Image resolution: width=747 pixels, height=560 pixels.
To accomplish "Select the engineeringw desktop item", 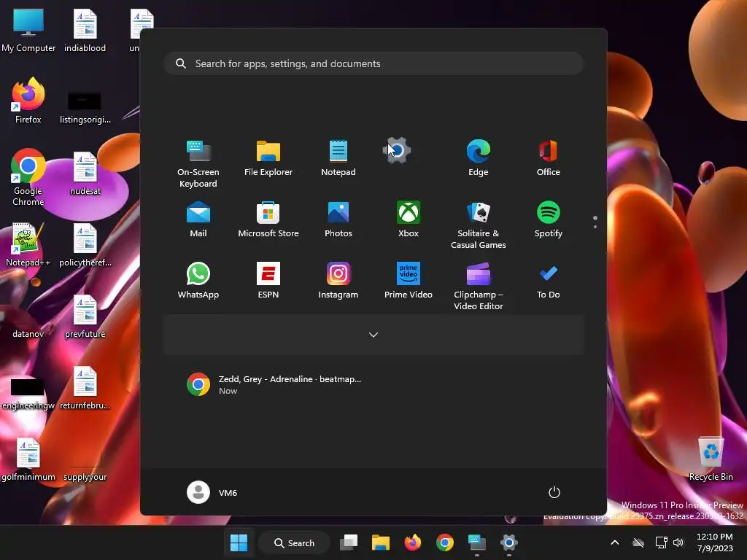I will pyautogui.click(x=28, y=393).
